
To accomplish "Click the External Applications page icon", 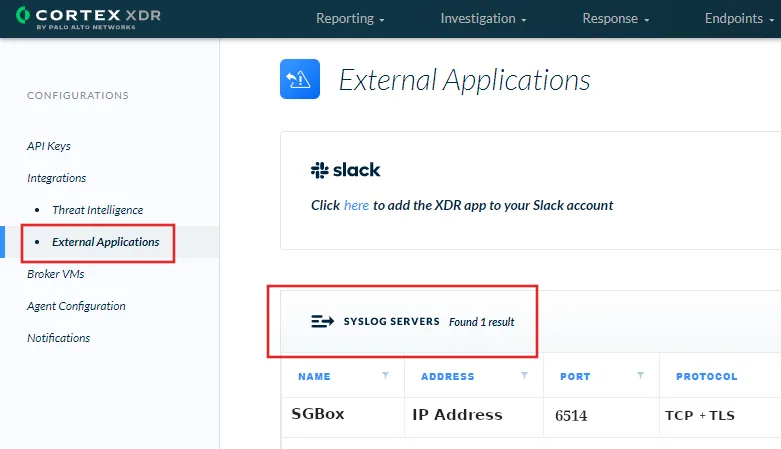I will click(300, 79).
